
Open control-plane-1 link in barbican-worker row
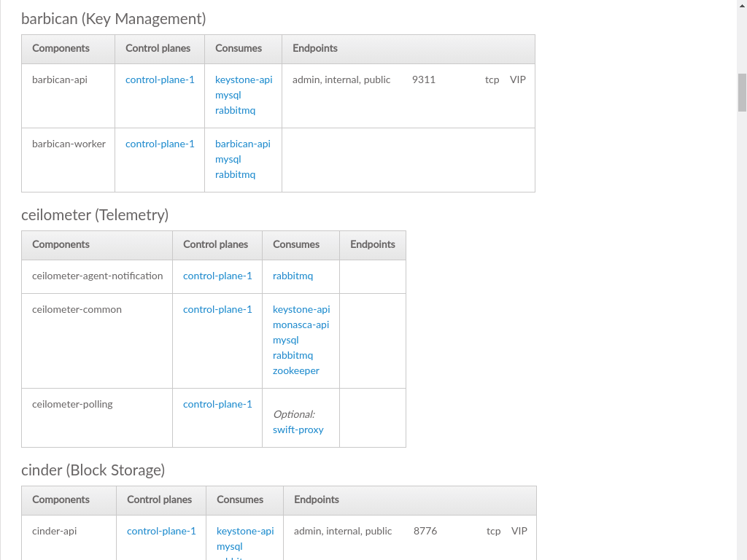pos(160,144)
